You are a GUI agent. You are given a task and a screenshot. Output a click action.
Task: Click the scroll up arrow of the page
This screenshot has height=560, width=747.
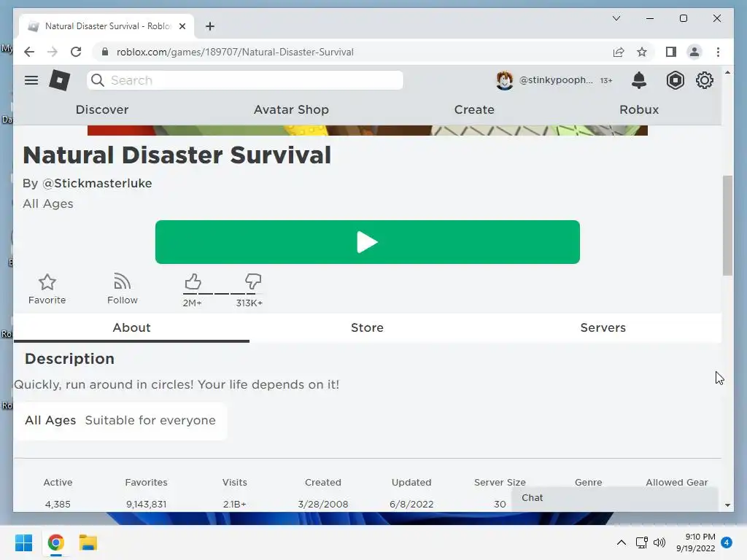coord(727,72)
